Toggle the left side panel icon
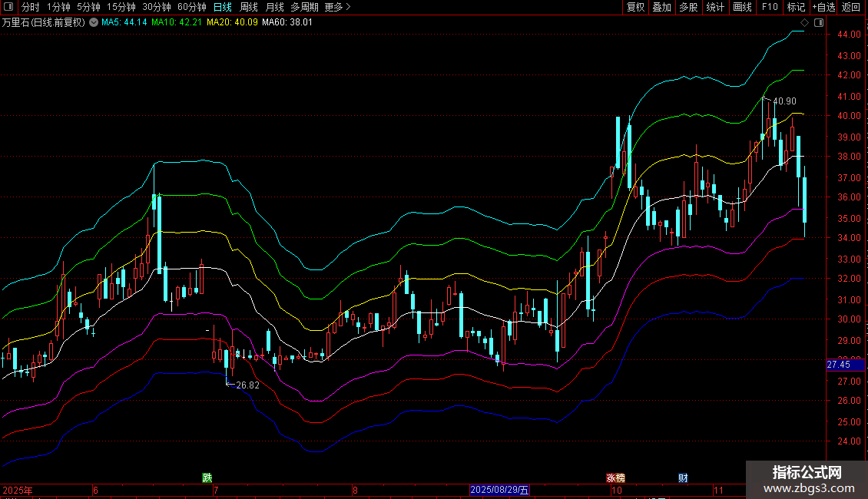The height and width of the screenshot is (499, 868). point(8,7)
